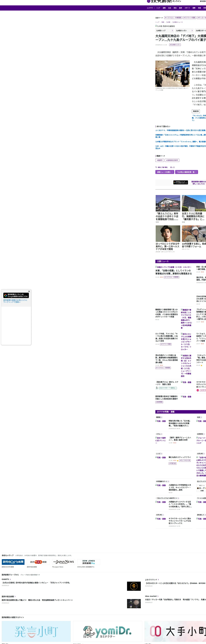
Task: Open The Japan News logo
Action: point(64,562)
